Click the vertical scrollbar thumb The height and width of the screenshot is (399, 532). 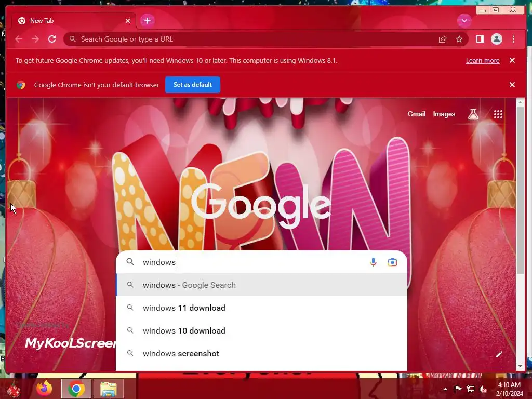tap(520, 190)
